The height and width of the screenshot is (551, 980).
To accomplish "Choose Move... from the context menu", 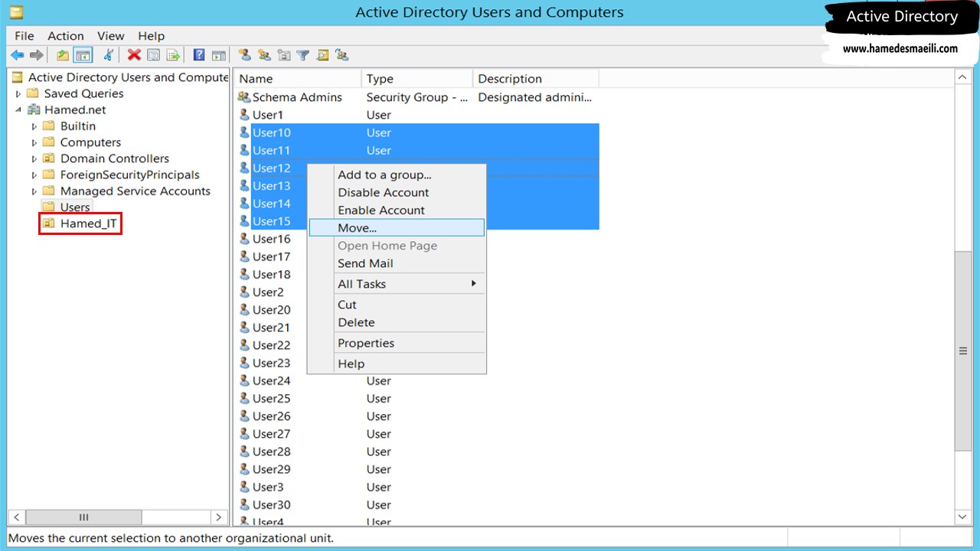I will [x=397, y=227].
